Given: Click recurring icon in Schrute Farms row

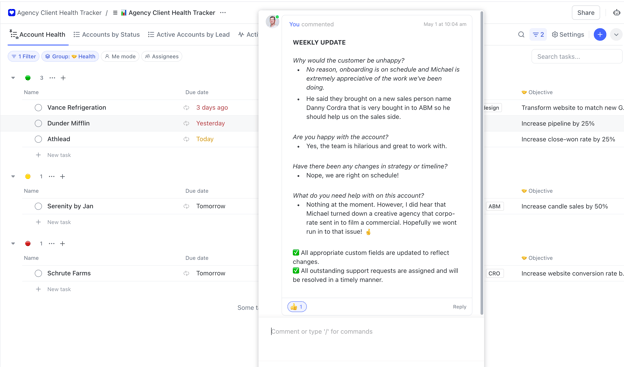Looking at the screenshot, I should [x=186, y=273].
